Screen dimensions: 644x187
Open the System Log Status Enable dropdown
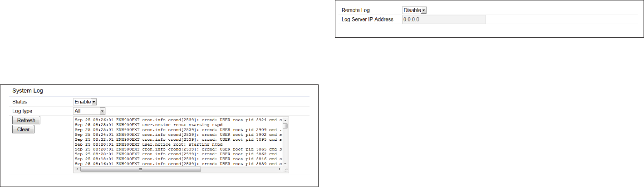(x=85, y=102)
